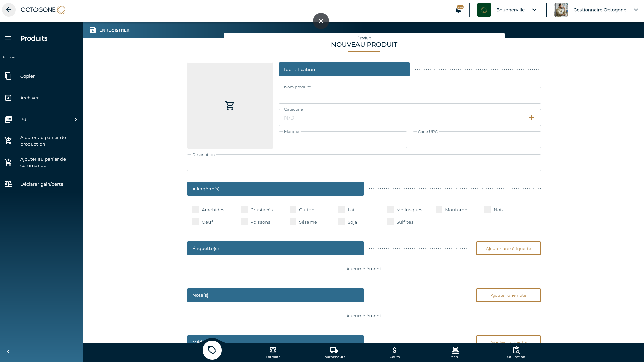The image size is (644, 362).
Task: Expand the Pdf submenu arrow
Action: click(76, 119)
